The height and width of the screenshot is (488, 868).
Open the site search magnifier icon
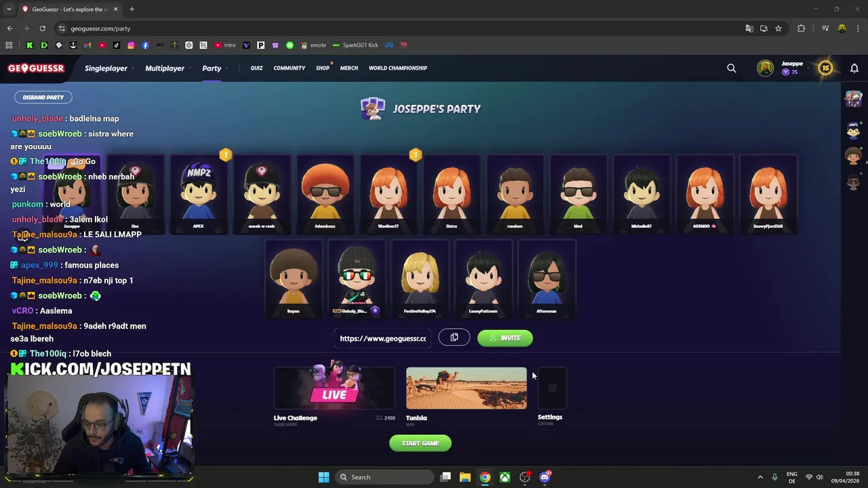(x=732, y=68)
